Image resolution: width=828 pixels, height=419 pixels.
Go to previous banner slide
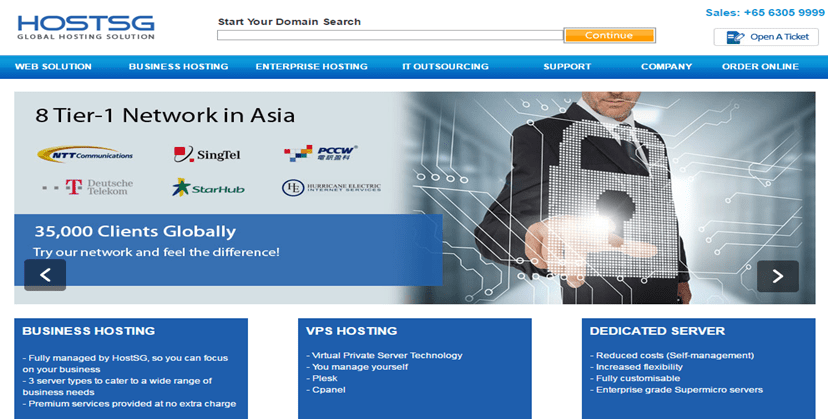coord(45,275)
